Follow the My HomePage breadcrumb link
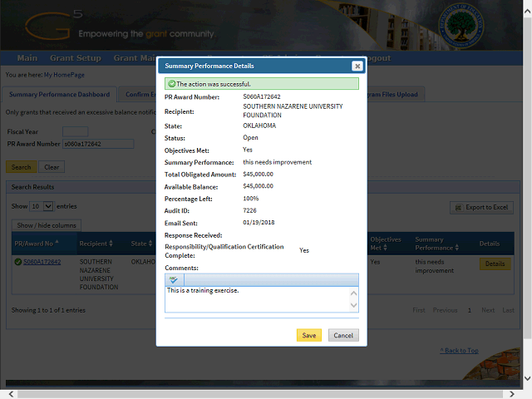The image size is (532, 399). click(64, 75)
